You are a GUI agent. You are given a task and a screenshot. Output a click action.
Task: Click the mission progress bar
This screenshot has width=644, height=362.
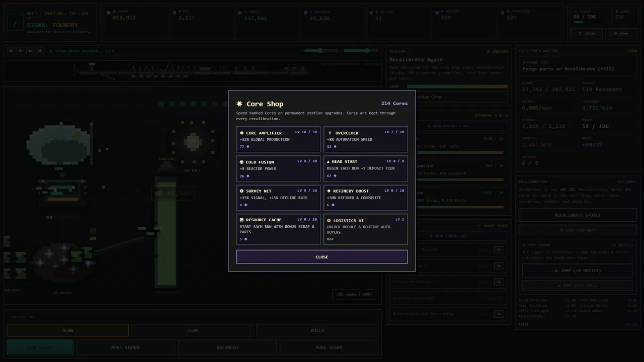tap(457, 86)
